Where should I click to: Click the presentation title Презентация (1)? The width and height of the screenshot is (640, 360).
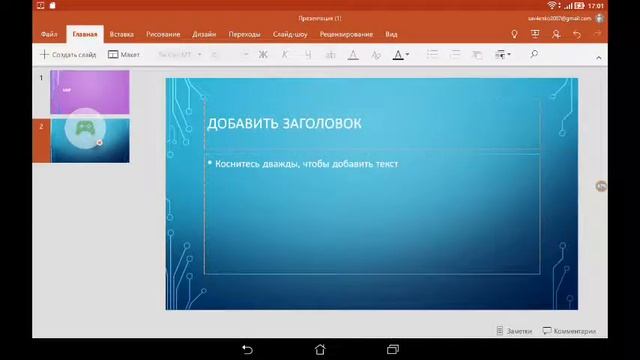[x=320, y=18]
